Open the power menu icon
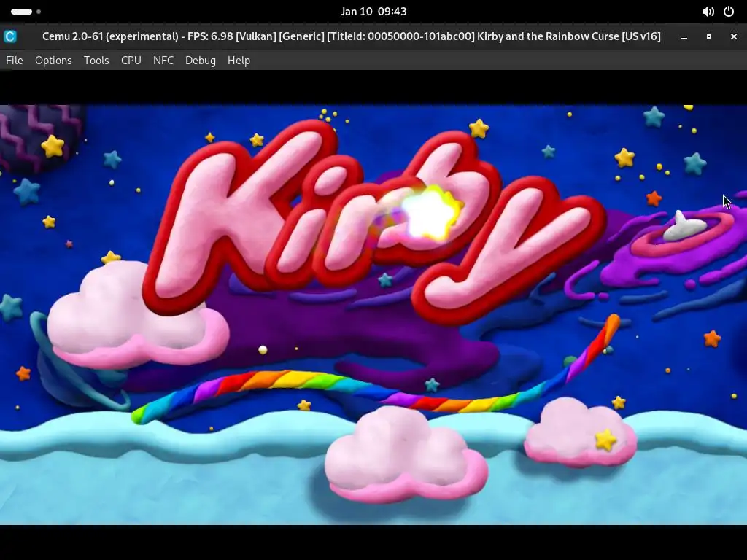747x560 pixels. pyautogui.click(x=729, y=12)
